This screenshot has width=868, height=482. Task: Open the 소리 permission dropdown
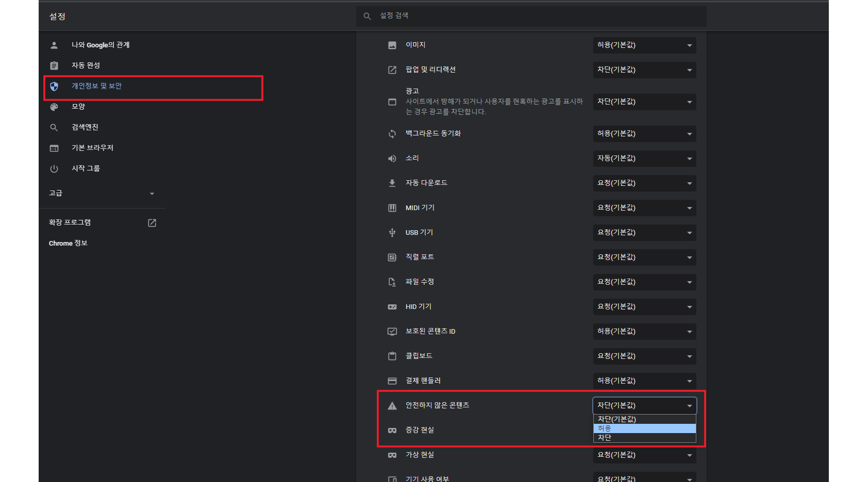(644, 159)
